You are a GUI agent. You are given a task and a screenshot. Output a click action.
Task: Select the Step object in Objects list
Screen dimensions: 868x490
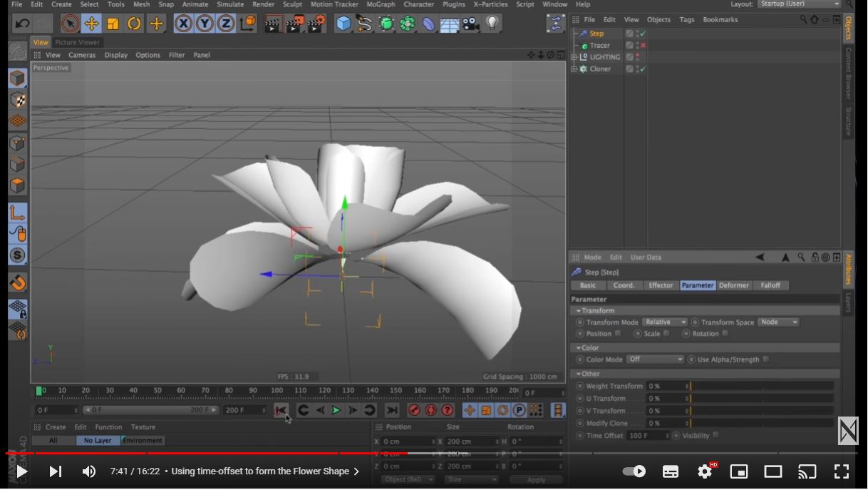click(x=596, y=34)
